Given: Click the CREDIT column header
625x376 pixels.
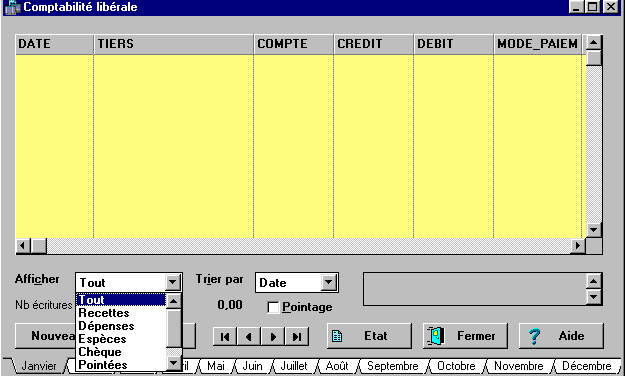Looking at the screenshot, I should (373, 44).
